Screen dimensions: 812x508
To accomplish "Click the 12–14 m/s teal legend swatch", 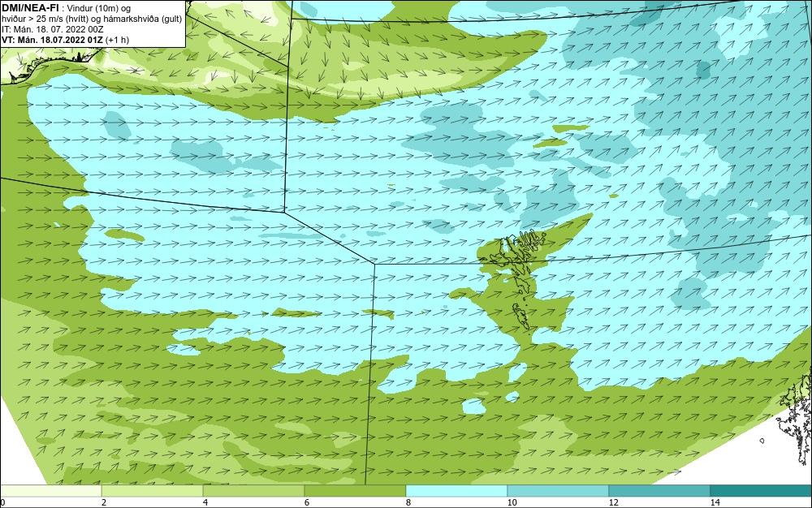I will tap(659, 491).
